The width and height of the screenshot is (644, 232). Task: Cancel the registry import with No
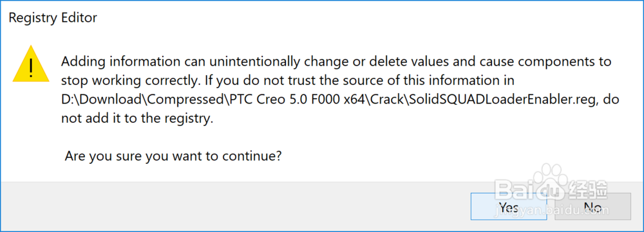pos(592,207)
